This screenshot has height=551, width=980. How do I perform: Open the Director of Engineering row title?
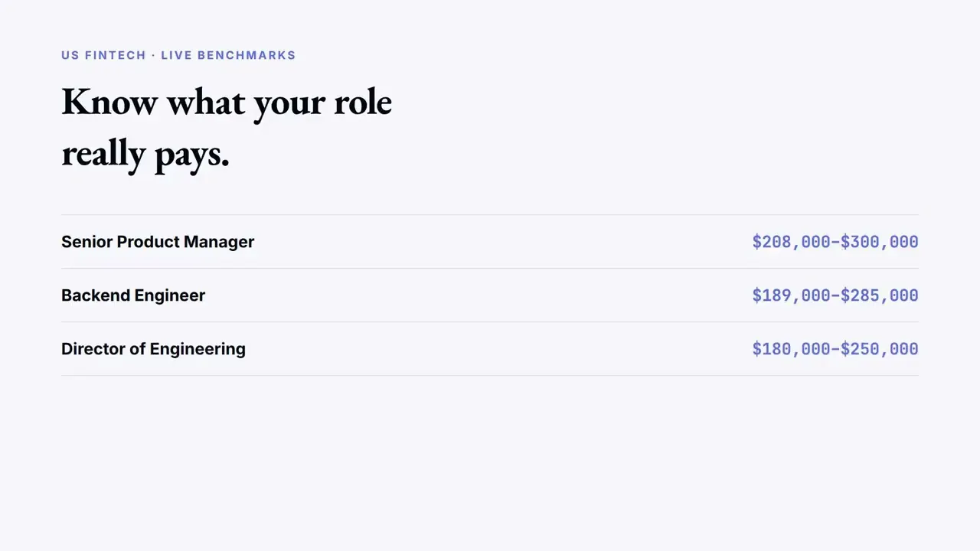click(153, 349)
